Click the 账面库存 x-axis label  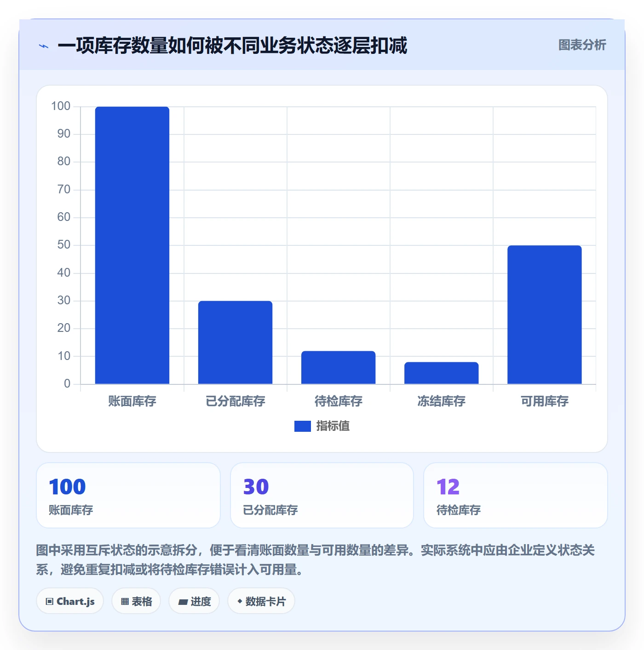pos(132,401)
